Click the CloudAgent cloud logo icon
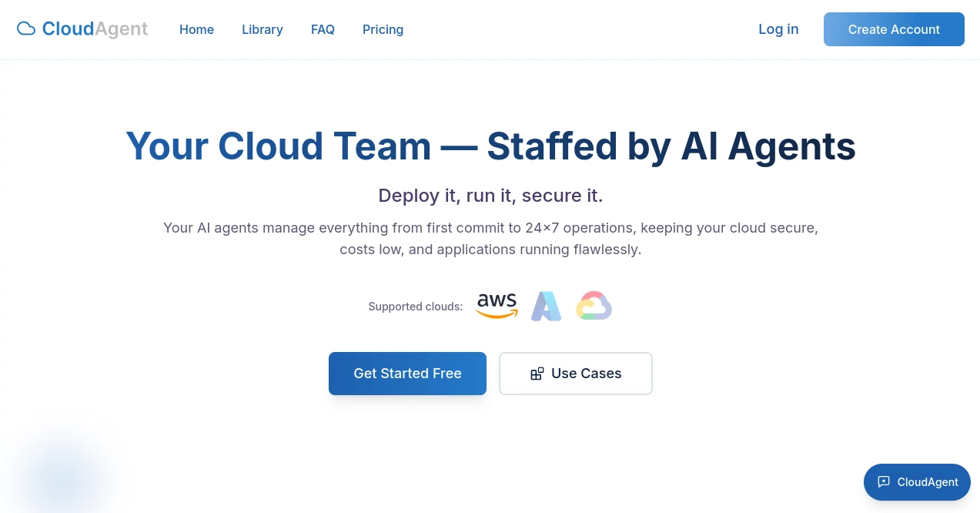 pos(25,28)
